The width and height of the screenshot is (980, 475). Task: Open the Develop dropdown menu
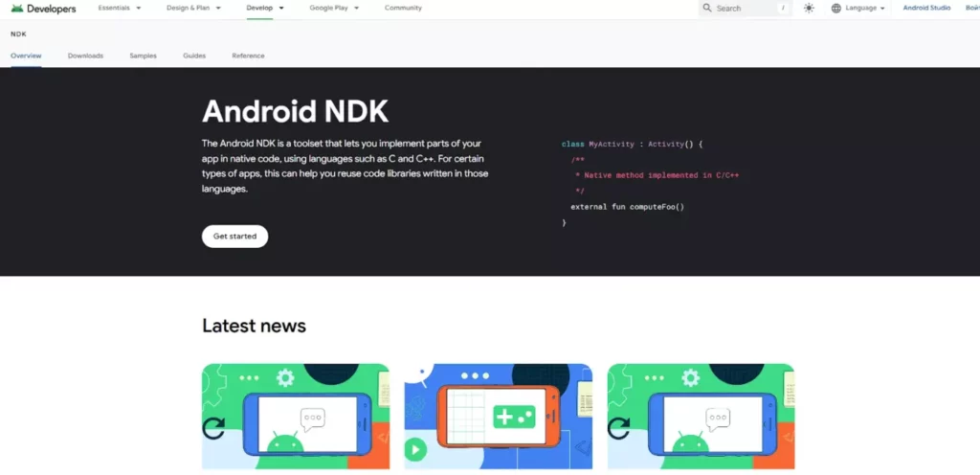click(265, 8)
